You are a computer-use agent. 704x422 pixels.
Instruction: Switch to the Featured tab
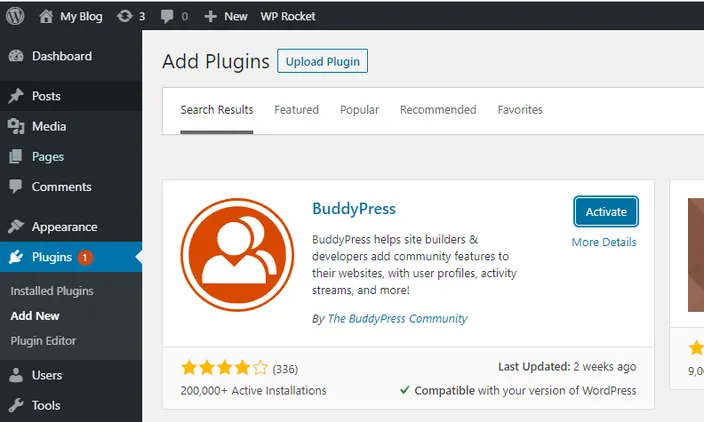[296, 110]
